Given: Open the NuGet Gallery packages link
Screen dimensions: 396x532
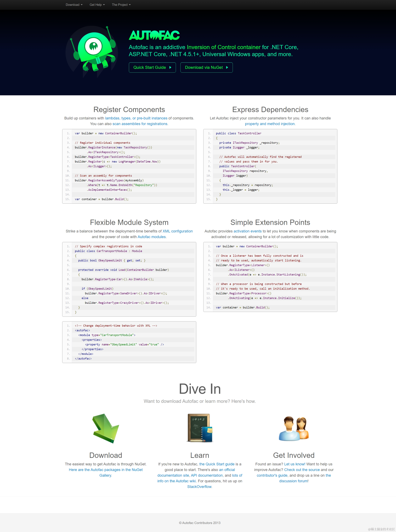Looking at the screenshot, I should pos(106,470).
